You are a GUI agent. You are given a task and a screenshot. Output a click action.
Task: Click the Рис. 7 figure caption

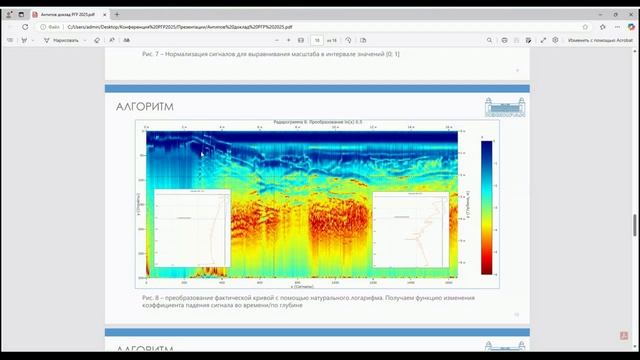tap(271, 54)
